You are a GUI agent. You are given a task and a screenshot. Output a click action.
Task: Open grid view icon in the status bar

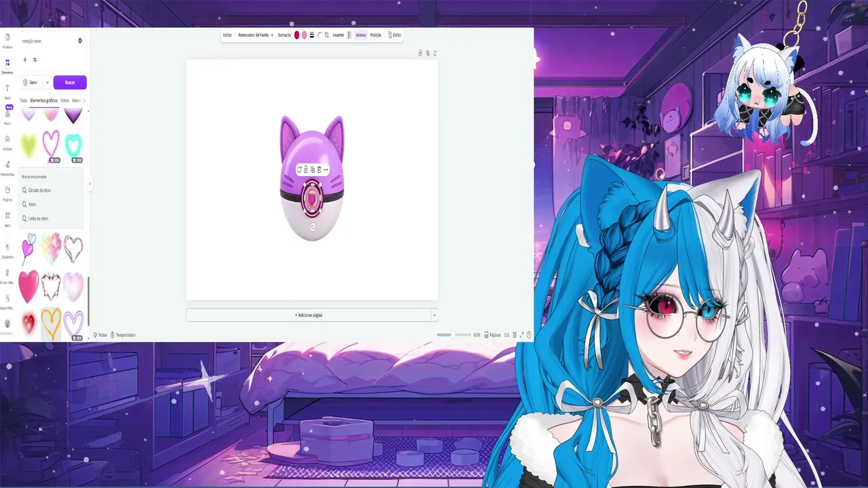515,335
